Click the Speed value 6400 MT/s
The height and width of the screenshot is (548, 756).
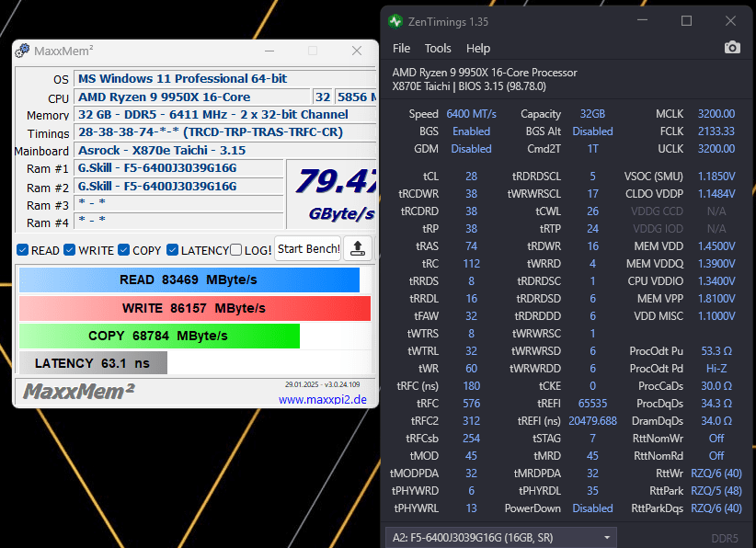pos(471,114)
